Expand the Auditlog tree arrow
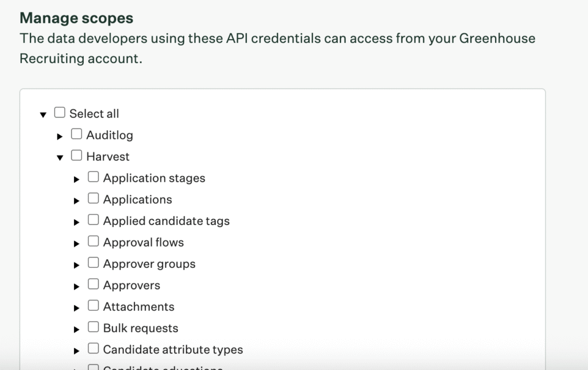Viewport: 588px width, 370px height. [x=60, y=137]
